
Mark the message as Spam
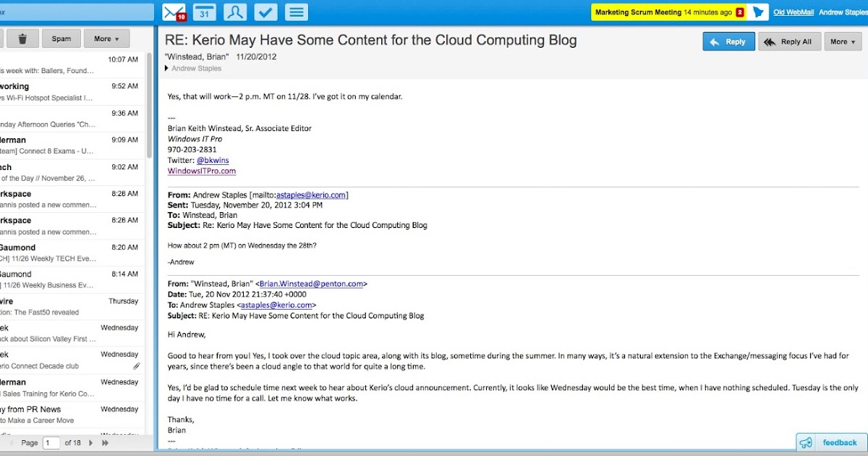coord(61,39)
